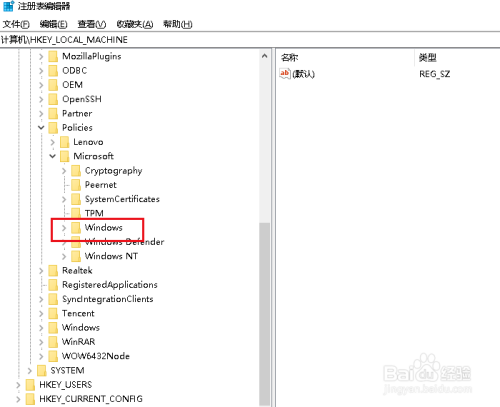Expand the OEM key

coord(41,85)
